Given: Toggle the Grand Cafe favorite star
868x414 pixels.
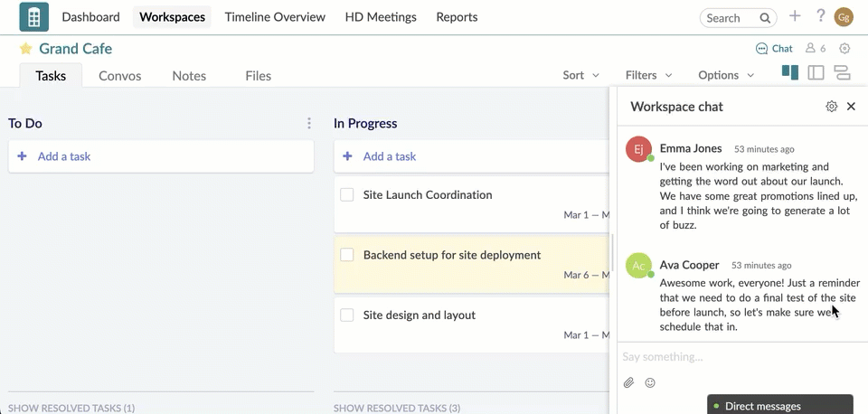Looking at the screenshot, I should [x=25, y=49].
